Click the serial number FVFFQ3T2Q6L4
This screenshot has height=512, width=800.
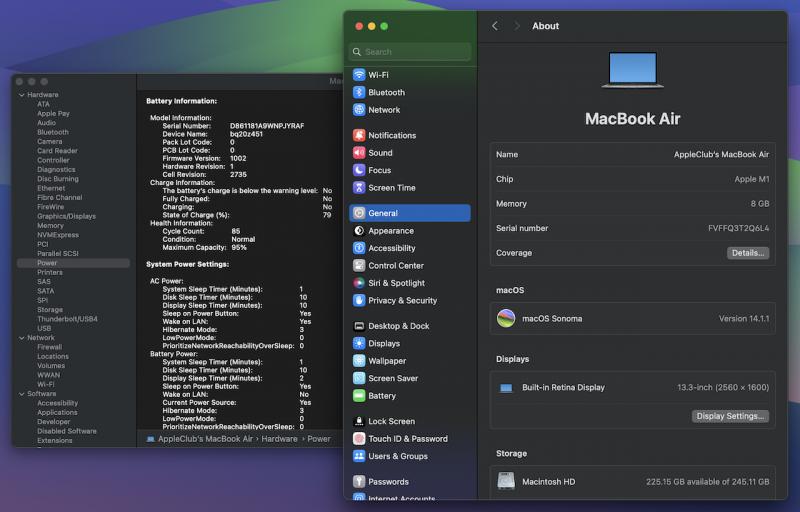click(738, 228)
